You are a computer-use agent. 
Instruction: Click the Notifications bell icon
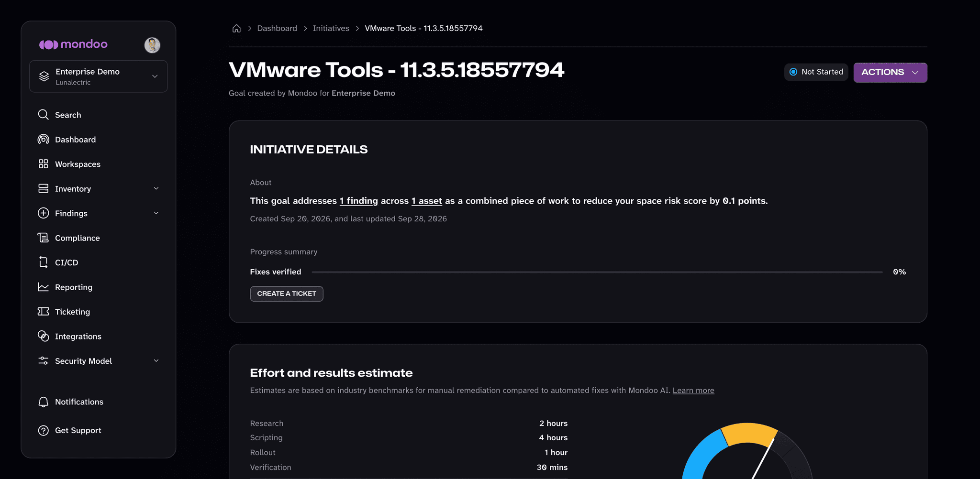(44, 402)
